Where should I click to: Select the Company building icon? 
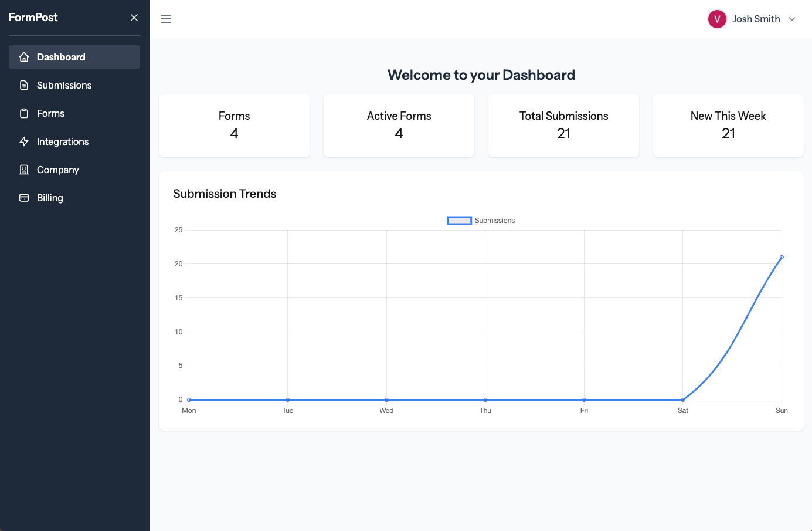[23, 169]
